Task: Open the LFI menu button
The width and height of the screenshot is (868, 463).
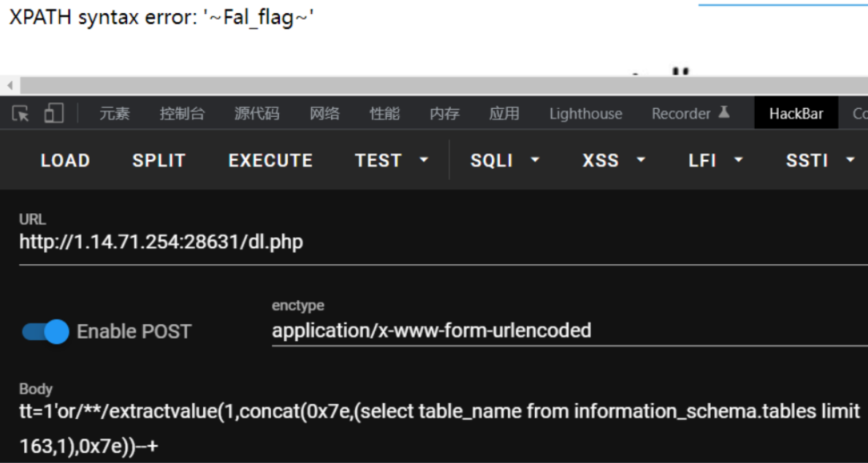Action: point(702,161)
